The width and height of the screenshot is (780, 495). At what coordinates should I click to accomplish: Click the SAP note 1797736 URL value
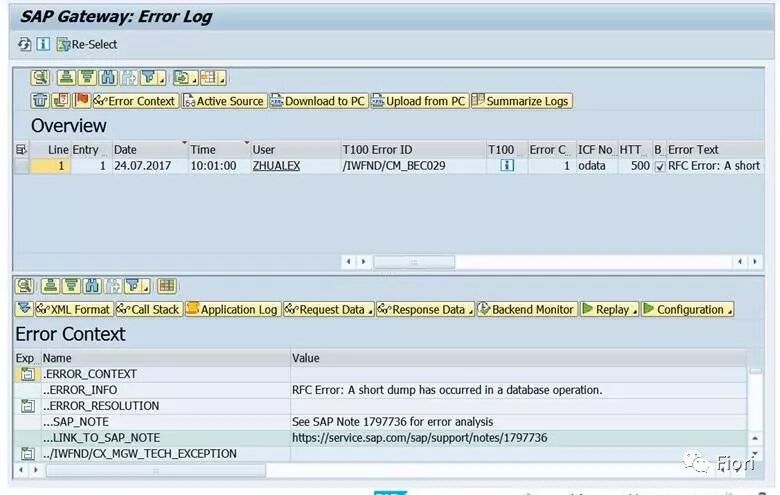[419, 438]
